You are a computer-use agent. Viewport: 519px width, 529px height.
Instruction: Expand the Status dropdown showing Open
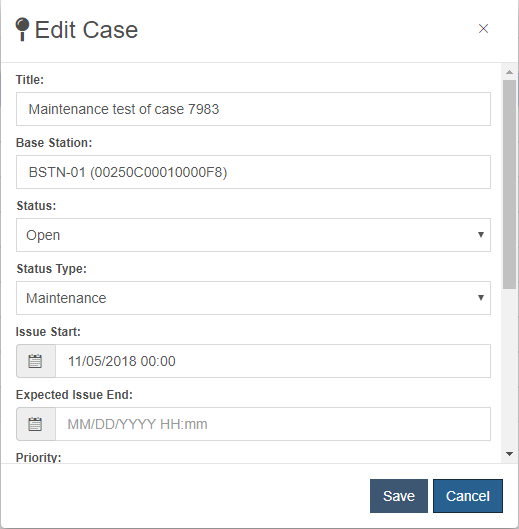253,235
